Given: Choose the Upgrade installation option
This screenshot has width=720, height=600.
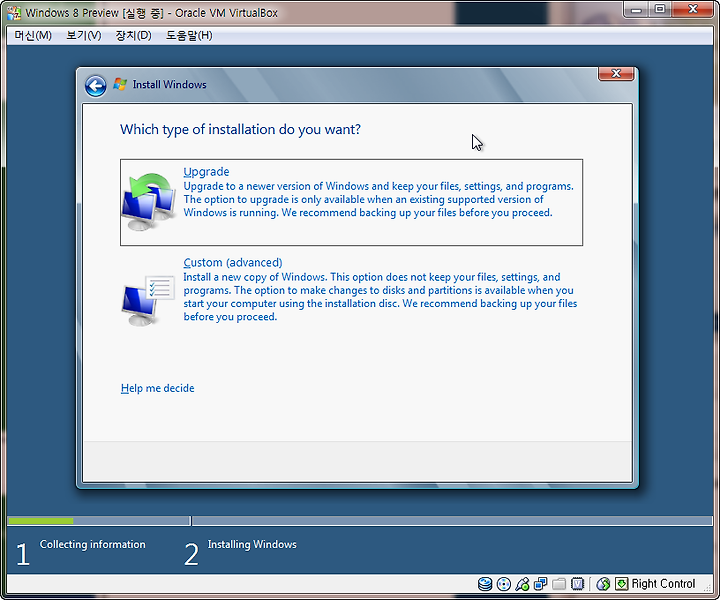Looking at the screenshot, I should [x=351, y=202].
